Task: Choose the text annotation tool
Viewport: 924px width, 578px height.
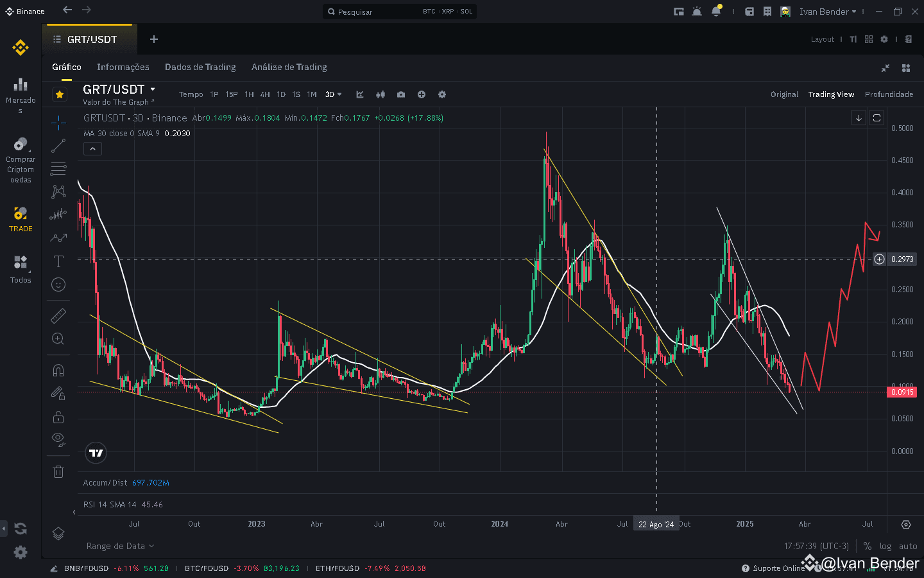Action: tap(58, 261)
